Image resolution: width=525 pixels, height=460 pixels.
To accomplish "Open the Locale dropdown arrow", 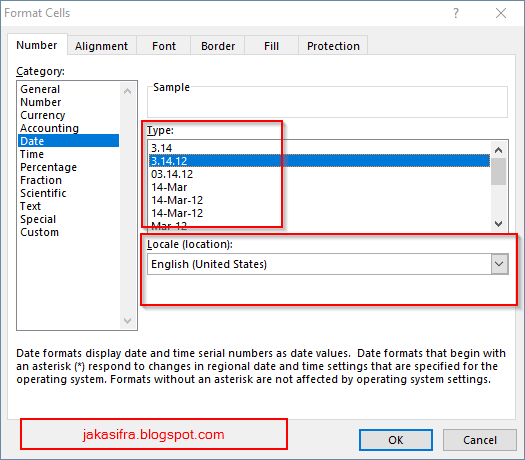I will (x=499, y=264).
